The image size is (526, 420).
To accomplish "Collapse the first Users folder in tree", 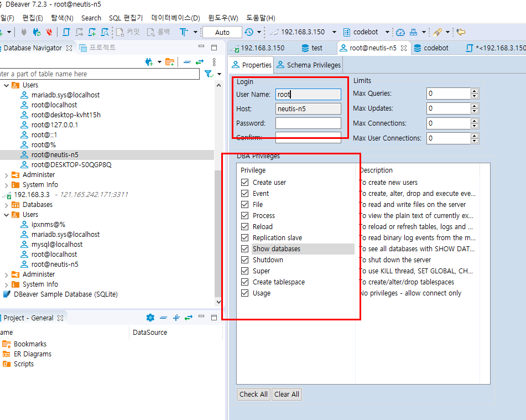I will tap(6, 85).
